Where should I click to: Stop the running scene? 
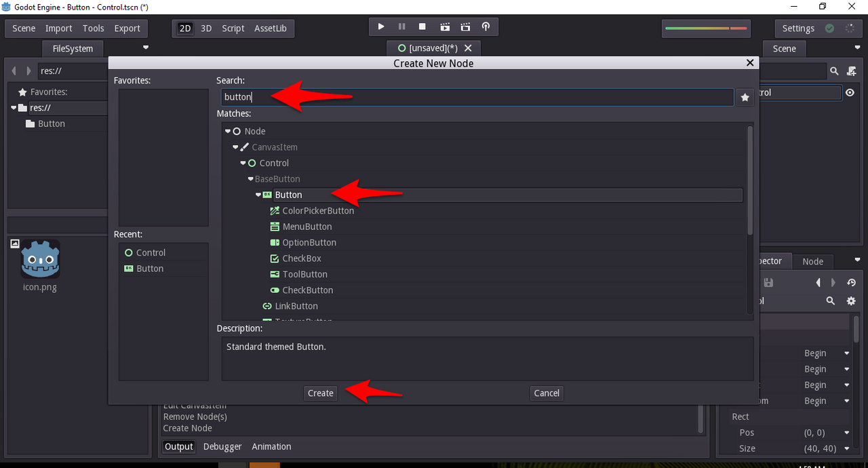422,26
